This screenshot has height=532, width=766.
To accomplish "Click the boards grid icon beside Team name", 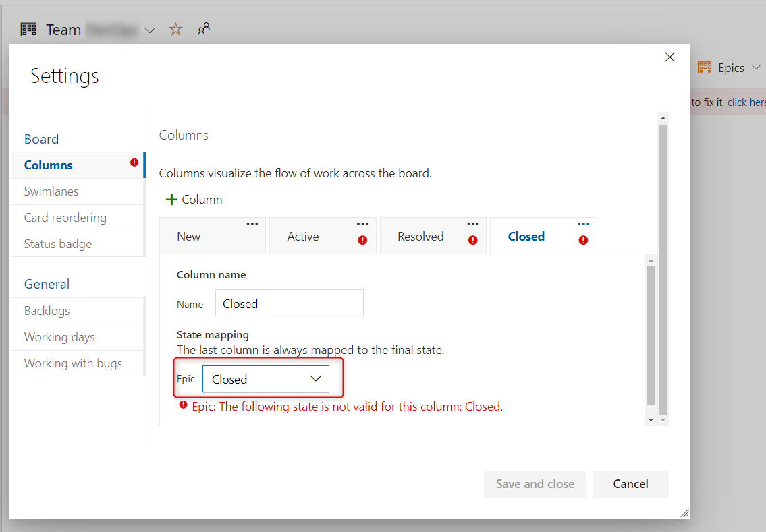I will click(x=28, y=28).
